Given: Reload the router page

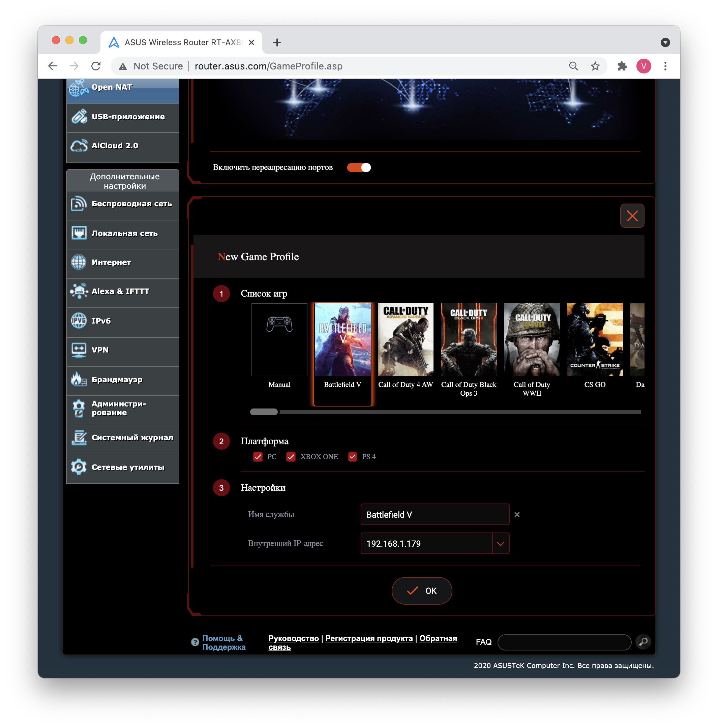Looking at the screenshot, I should coord(96,66).
